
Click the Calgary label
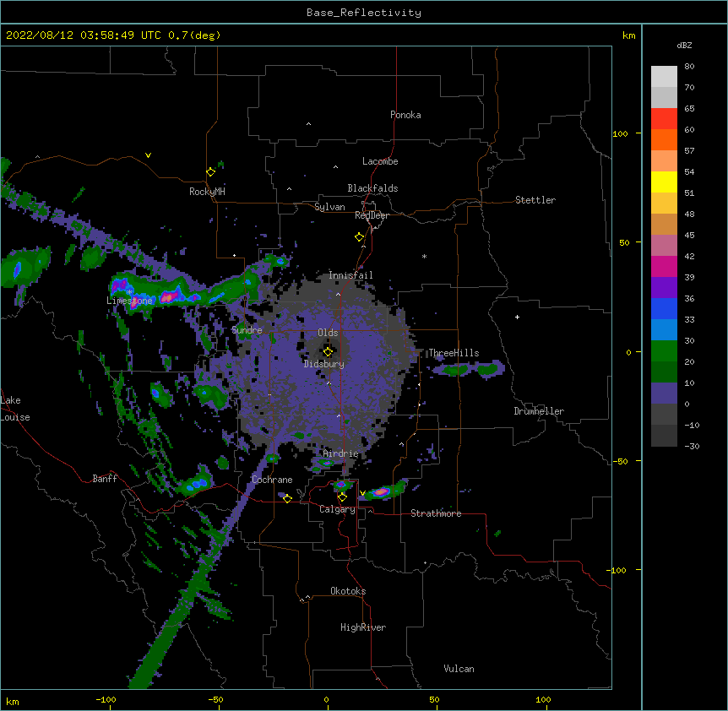click(x=338, y=509)
